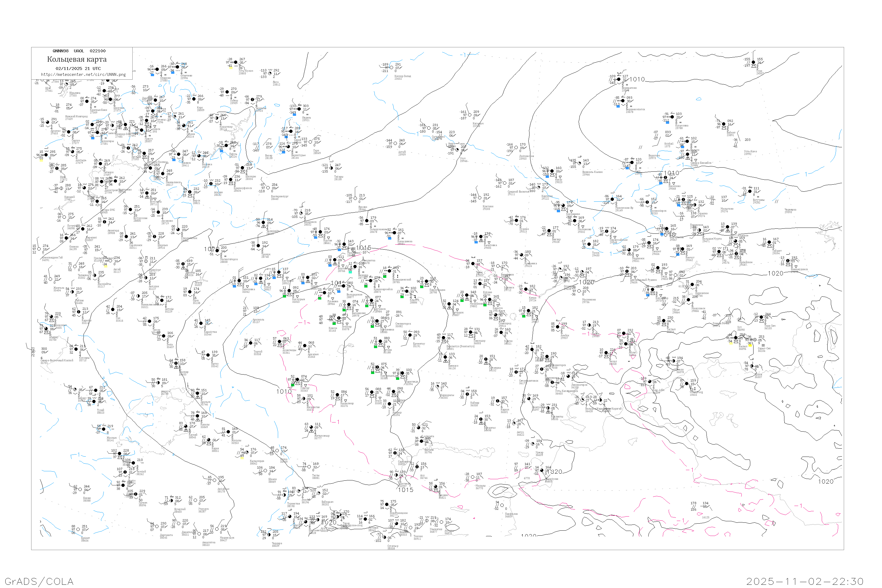Click the 02/11/2025 21 UTC date label

click(78, 69)
